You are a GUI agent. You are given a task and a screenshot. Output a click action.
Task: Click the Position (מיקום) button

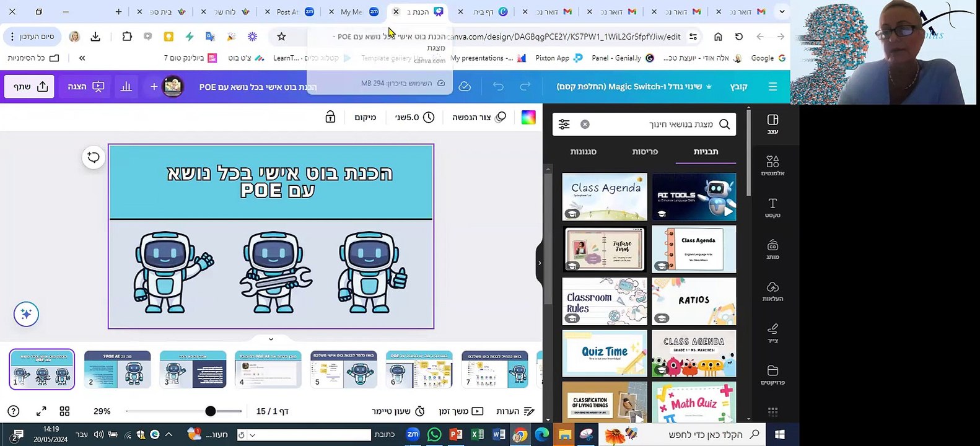click(365, 117)
